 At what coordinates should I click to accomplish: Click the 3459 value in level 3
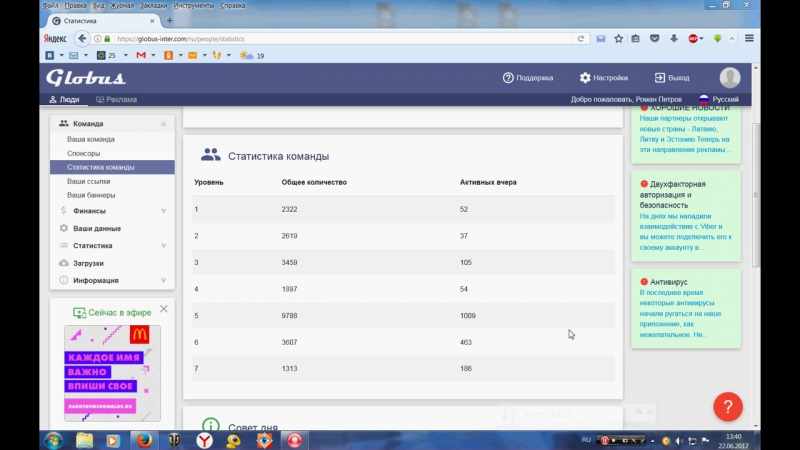point(289,263)
